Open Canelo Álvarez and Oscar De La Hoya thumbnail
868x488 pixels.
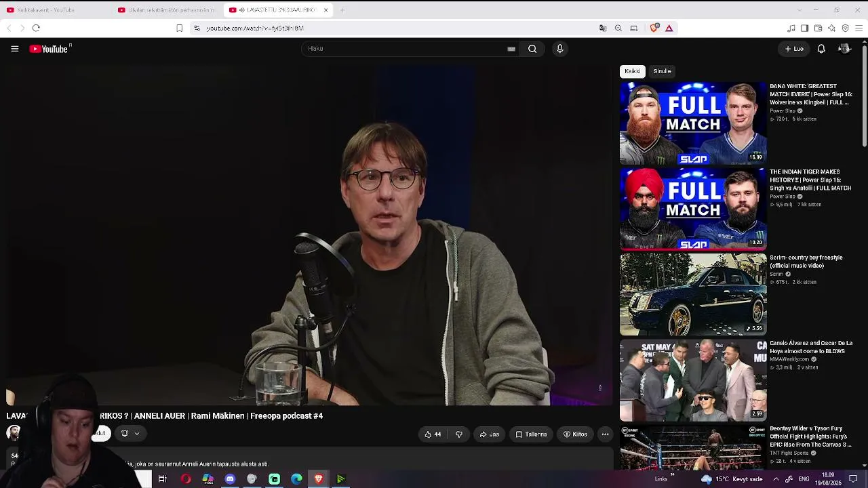click(693, 380)
